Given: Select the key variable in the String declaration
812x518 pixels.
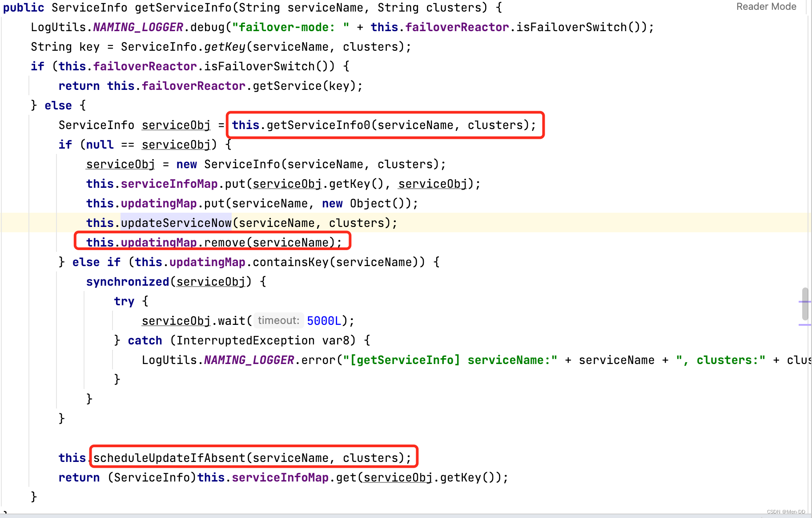Looking at the screenshot, I should (89, 47).
